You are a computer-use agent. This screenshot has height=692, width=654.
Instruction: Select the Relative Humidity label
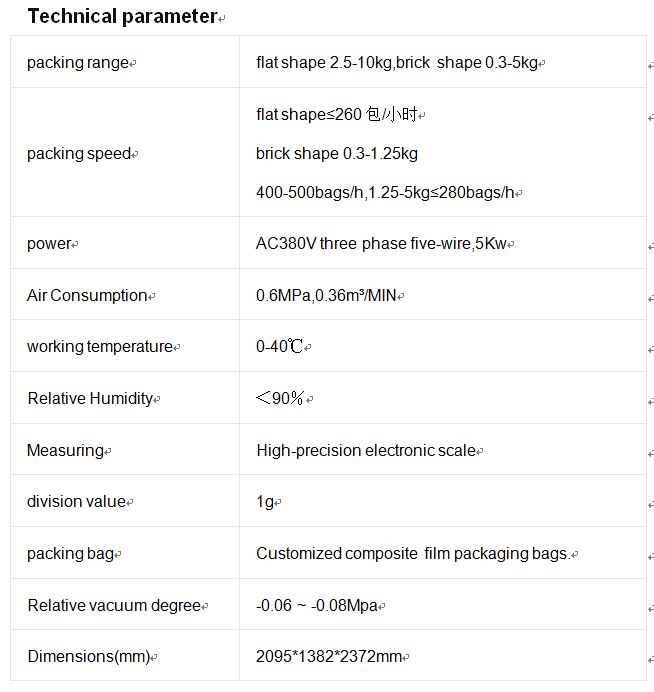tap(90, 399)
